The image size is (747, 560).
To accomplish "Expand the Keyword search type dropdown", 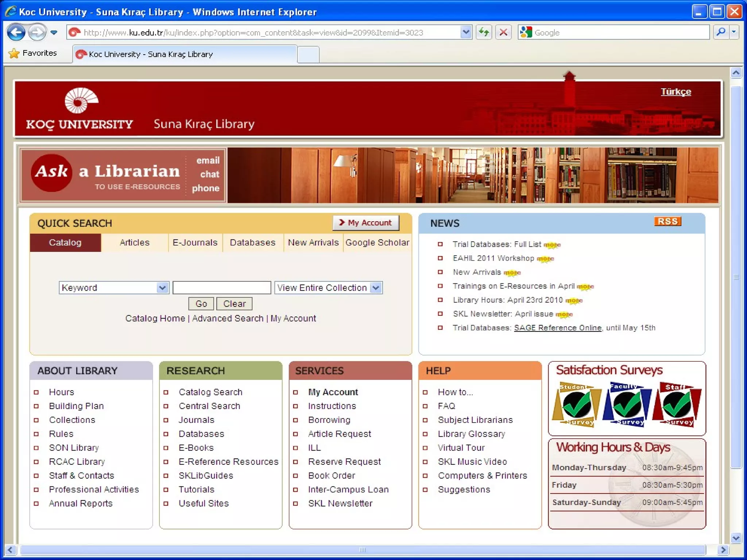I will (x=162, y=288).
